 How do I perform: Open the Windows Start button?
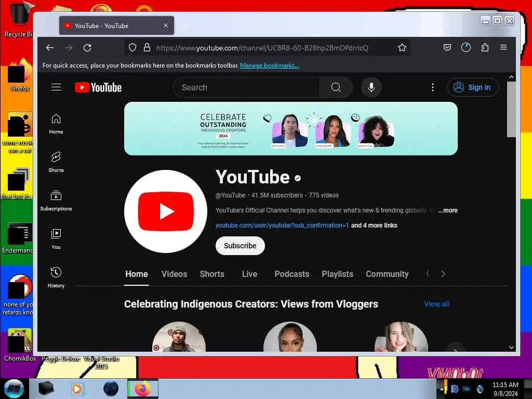(14, 389)
